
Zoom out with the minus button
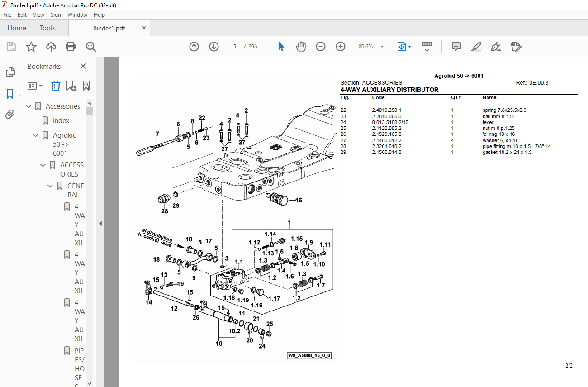point(321,46)
